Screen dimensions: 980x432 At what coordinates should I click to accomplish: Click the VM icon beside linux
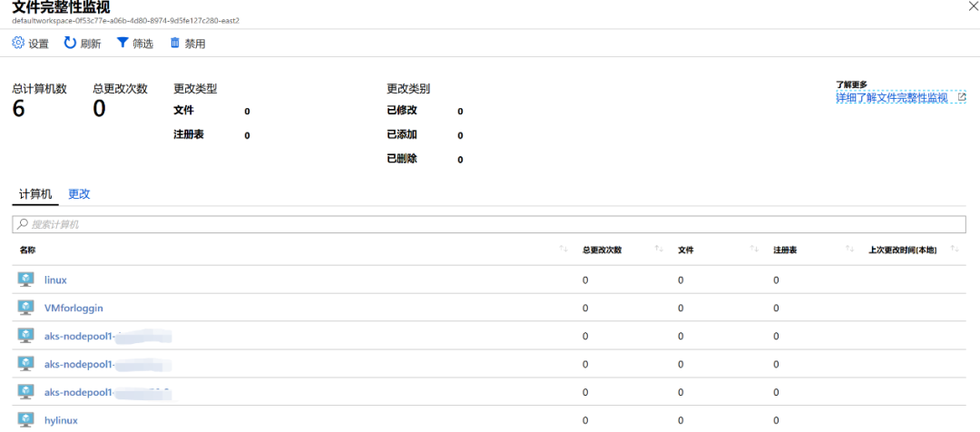(x=25, y=280)
